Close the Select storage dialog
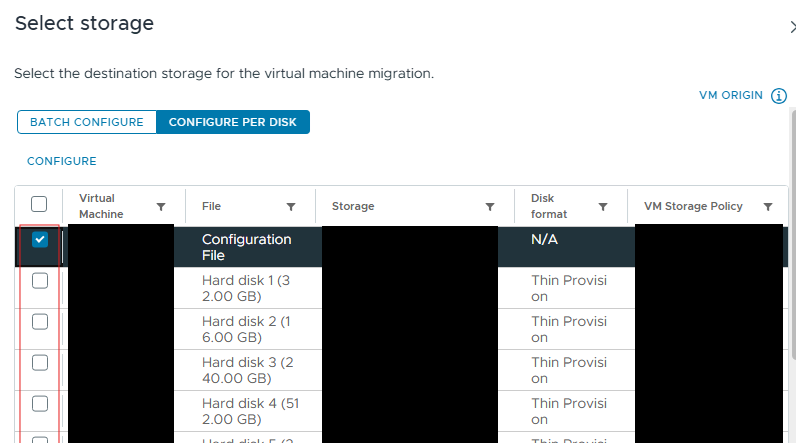The height and width of the screenshot is (443, 796). (791, 26)
